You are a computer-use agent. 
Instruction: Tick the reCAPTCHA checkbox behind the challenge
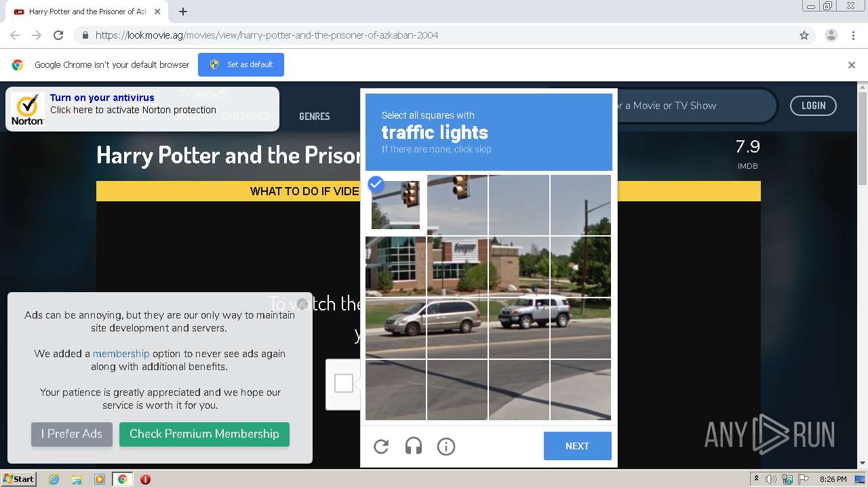coord(344,384)
